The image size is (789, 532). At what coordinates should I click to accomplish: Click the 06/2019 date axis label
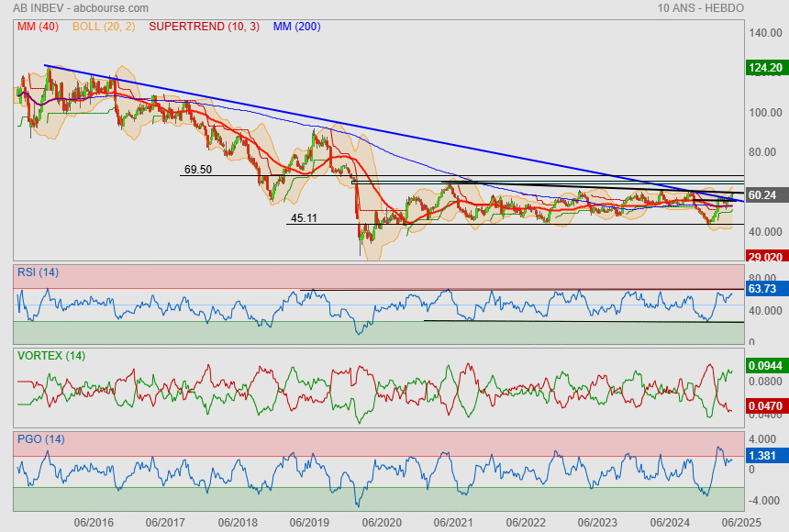click(x=309, y=523)
